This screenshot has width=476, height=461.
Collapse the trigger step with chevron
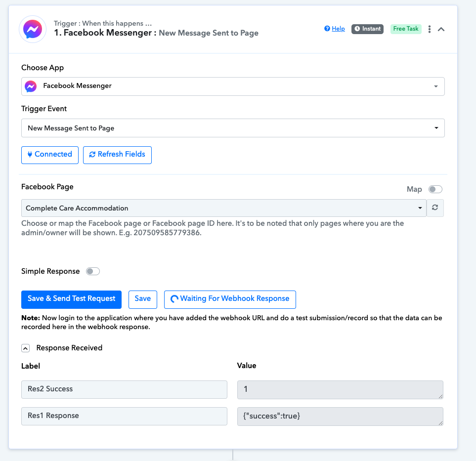(x=441, y=29)
